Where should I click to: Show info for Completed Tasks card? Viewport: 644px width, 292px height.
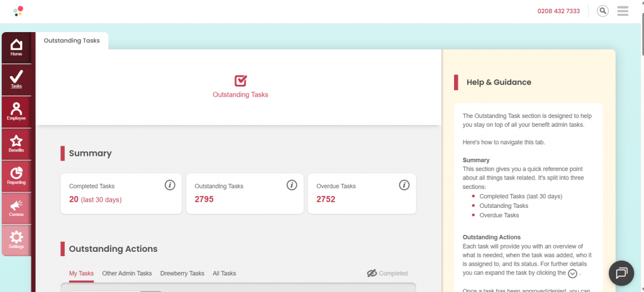pyautogui.click(x=170, y=185)
